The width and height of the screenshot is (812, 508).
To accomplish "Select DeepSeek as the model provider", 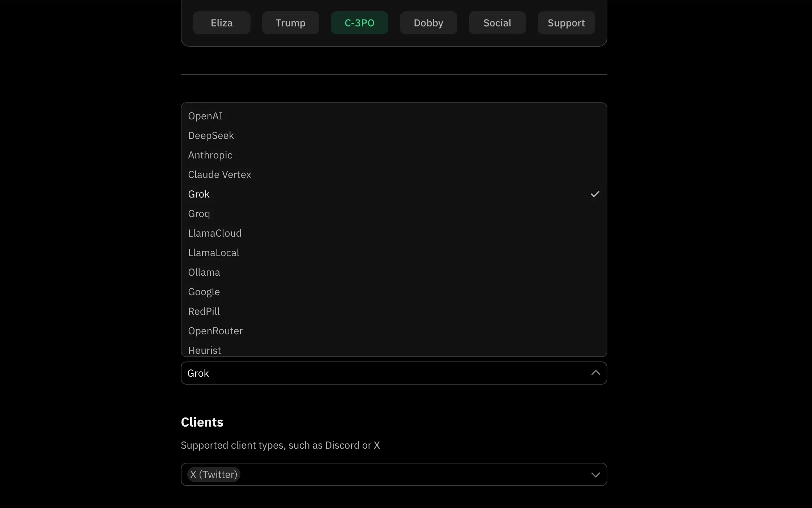I will [x=210, y=135].
